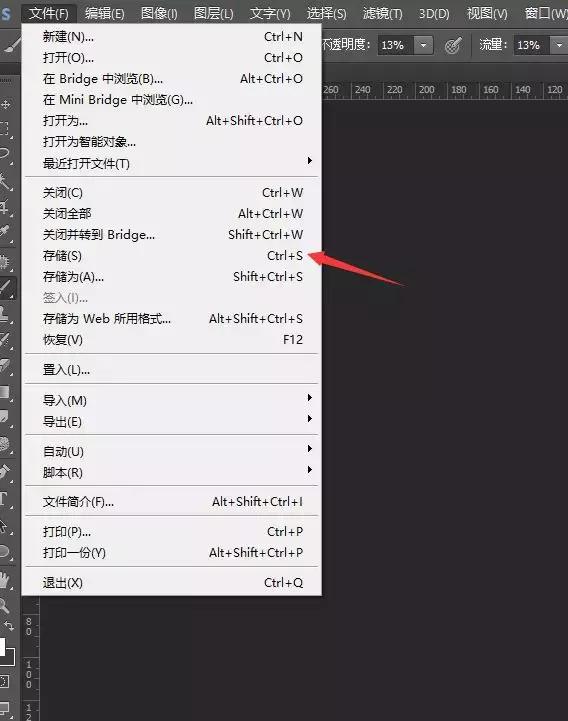Toggle tablet pressure for opacity
The height and width of the screenshot is (721, 568).
pos(453,45)
